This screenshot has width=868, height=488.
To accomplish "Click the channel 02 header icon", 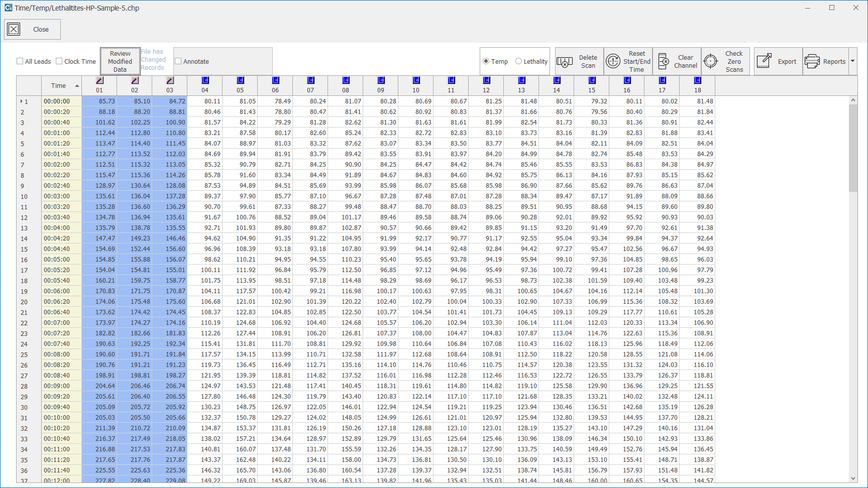I will coord(135,80).
